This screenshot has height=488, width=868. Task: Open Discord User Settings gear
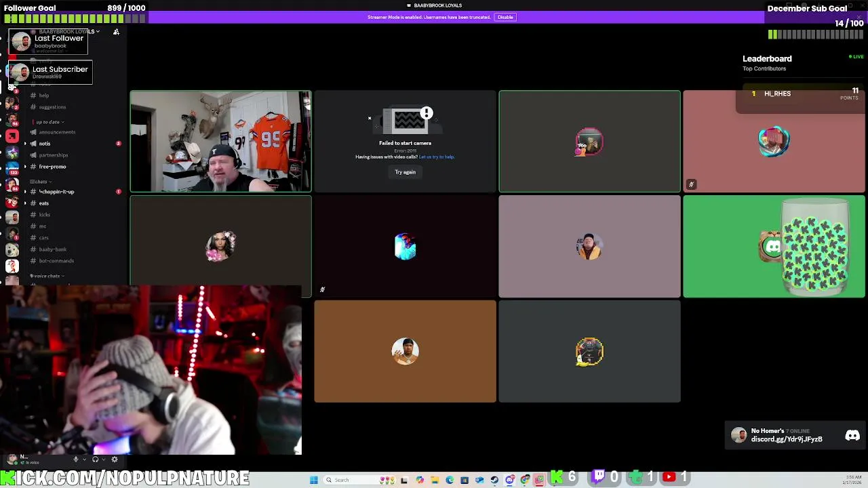(x=115, y=460)
